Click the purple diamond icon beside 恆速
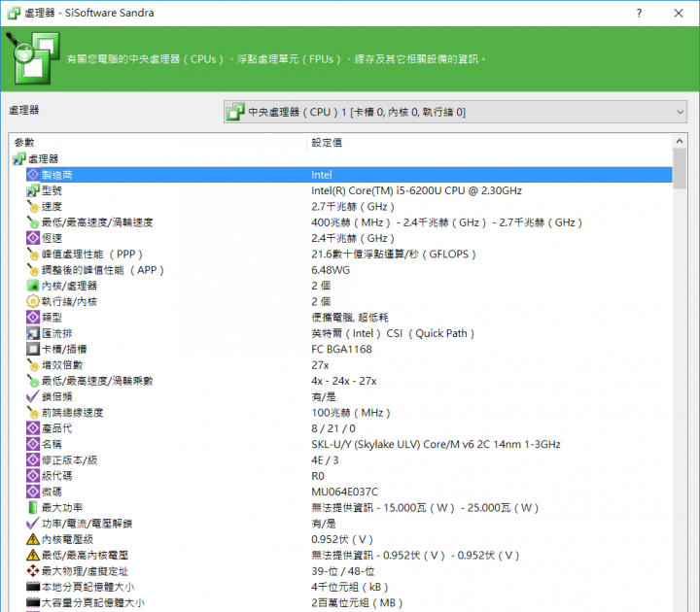700x612 pixels. 33,238
